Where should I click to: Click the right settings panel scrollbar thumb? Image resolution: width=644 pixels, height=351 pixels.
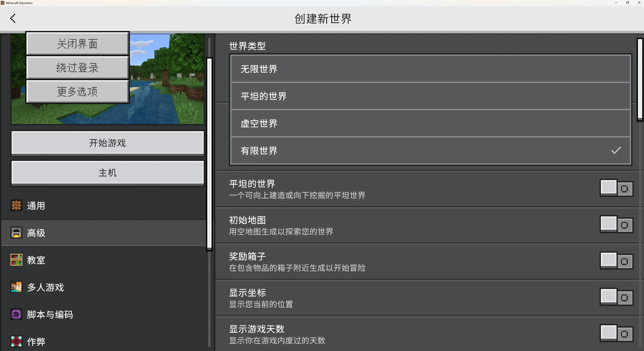pyautogui.click(x=640, y=79)
